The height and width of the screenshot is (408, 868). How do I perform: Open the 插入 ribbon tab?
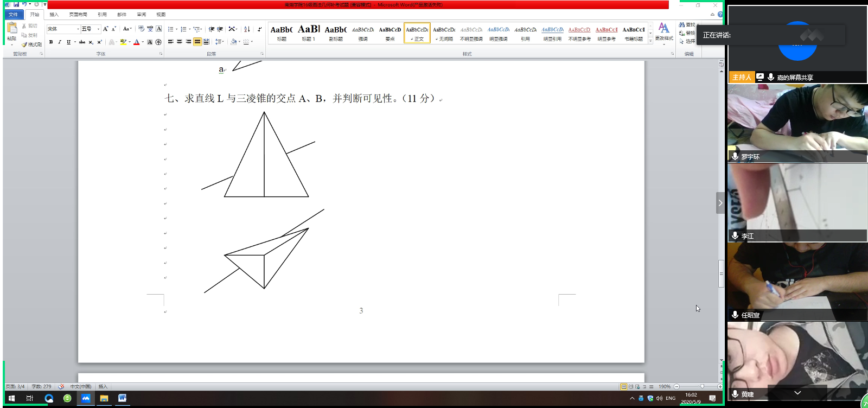click(54, 15)
